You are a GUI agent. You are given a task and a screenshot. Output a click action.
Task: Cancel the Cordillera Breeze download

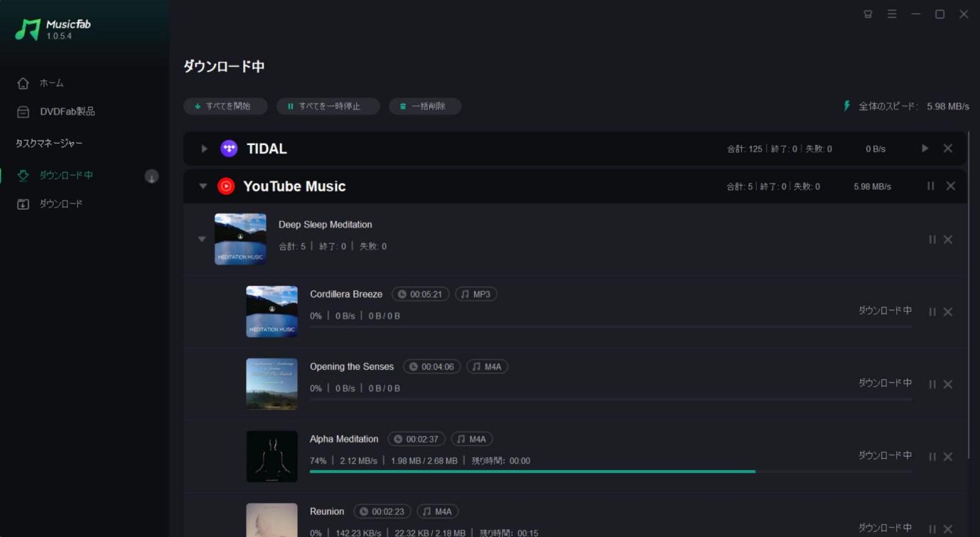pyautogui.click(x=948, y=312)
